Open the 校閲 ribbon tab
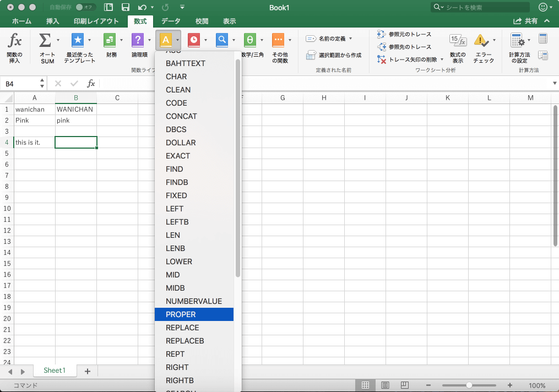 click(x=202, y=21)
